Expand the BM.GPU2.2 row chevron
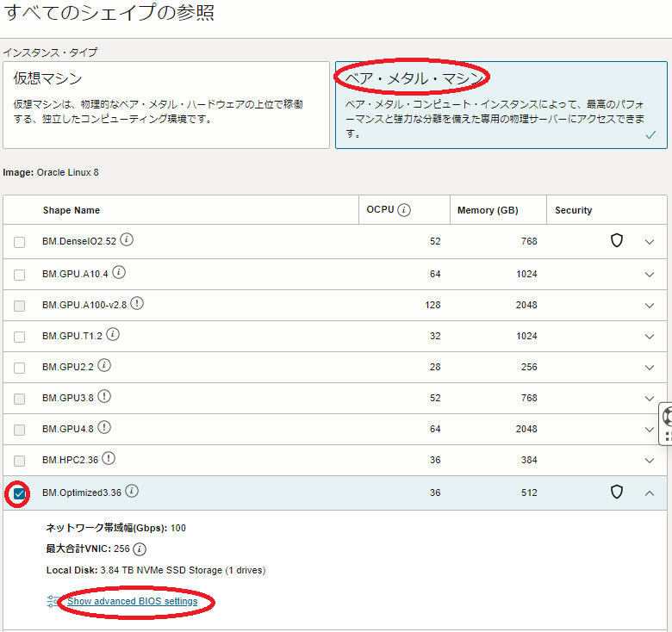672x632 pixels. pyautogui.click(x=650, y=368)
